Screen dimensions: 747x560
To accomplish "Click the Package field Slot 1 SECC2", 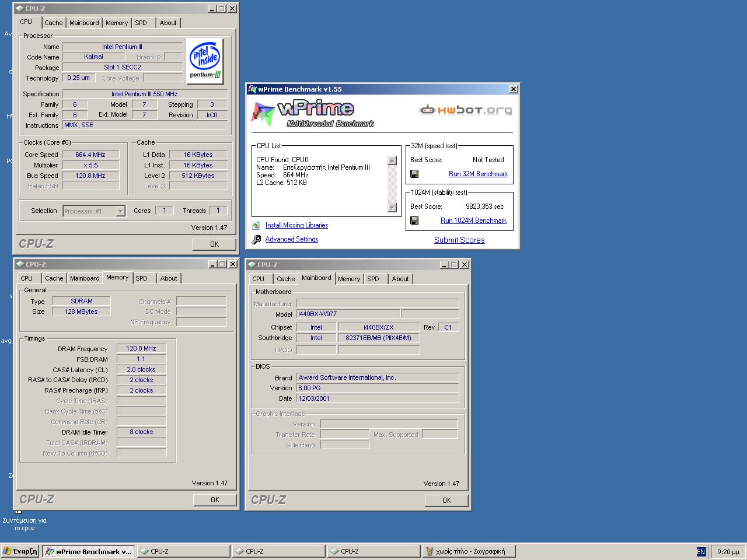I will coord(123,67).
